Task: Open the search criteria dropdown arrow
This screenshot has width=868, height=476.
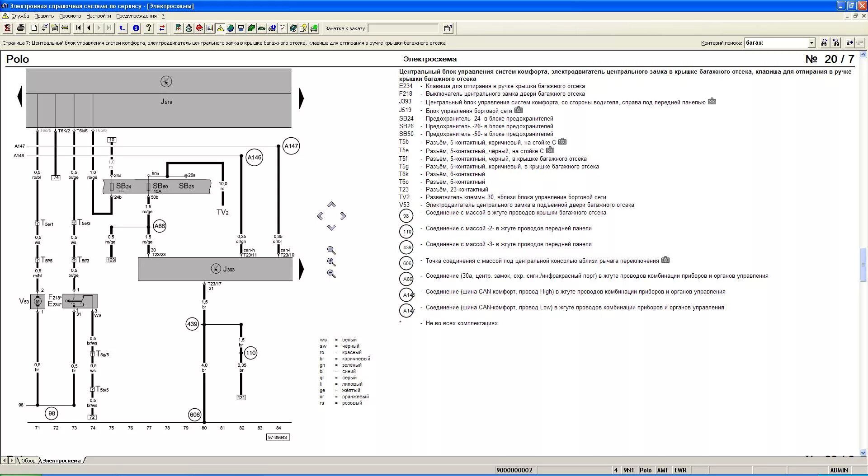Action: click(x=811, y=43)
